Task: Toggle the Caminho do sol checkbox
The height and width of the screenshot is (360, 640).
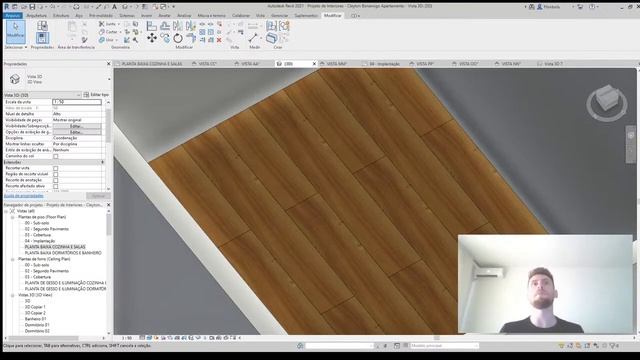Action: tap(56, 156)
